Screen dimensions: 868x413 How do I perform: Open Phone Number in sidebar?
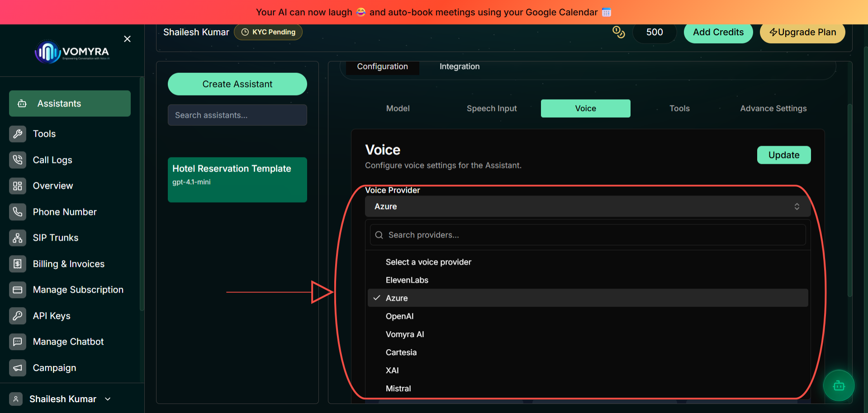pyautogui.click(x=65, y=212)
